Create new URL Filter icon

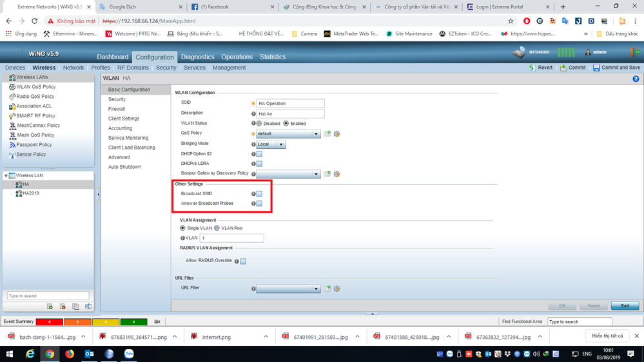click(x=327, y=289)
